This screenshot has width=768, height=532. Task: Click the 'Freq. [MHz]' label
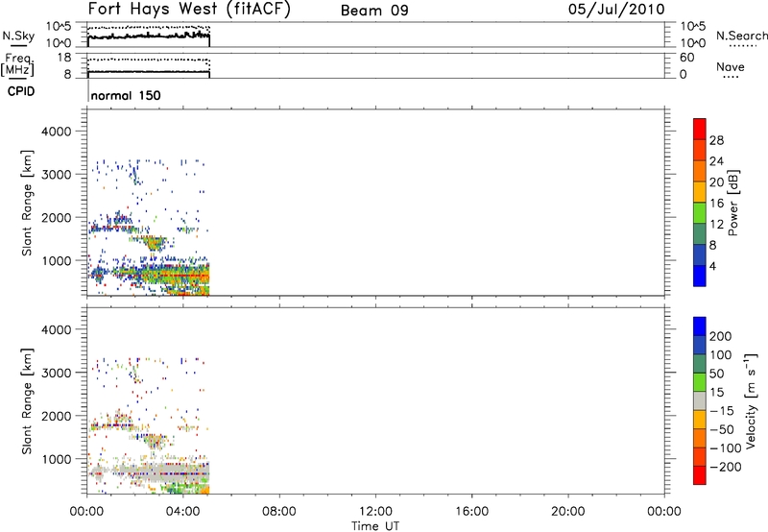coord(17,65)
